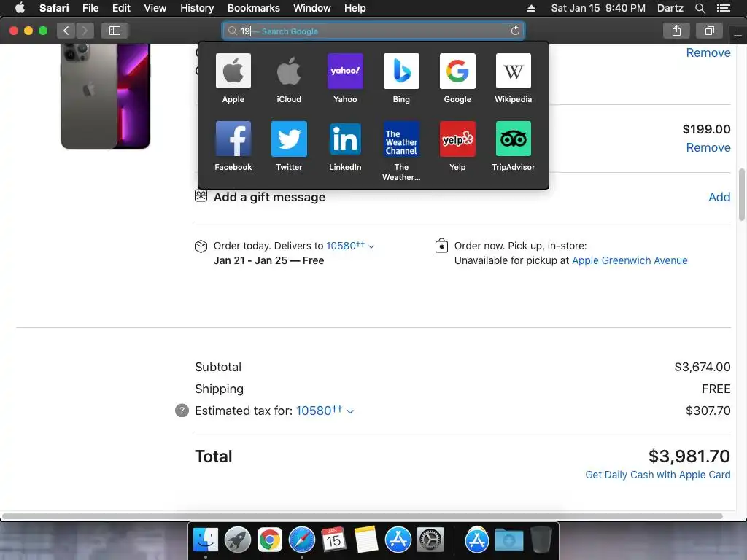Open the Safari menu
Screen dimensions: 747x560
pos(54,8)
